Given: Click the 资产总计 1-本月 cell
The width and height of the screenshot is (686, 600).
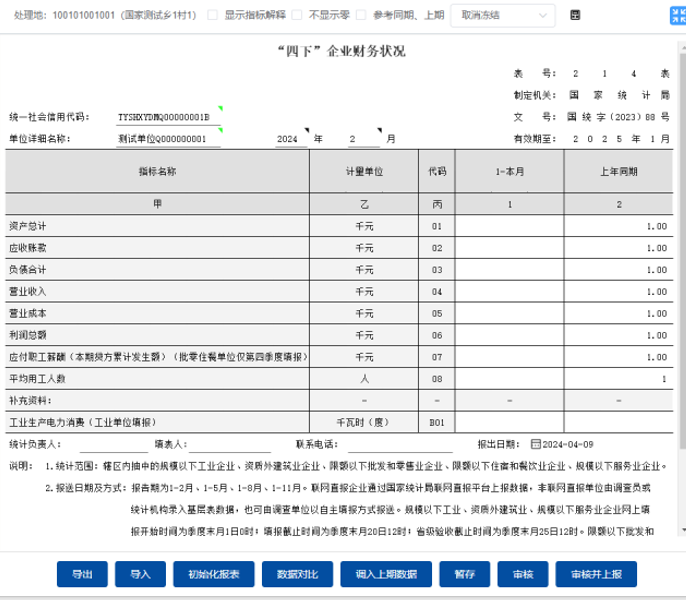Looking at the screenshot, I should tap(509, 226).
